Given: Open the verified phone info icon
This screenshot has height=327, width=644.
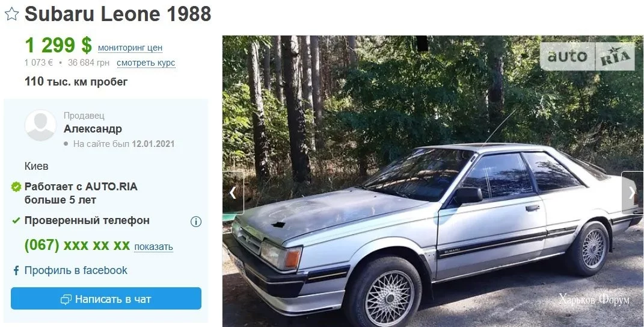Looking at the screenshot, I should (x=196, y=222).
